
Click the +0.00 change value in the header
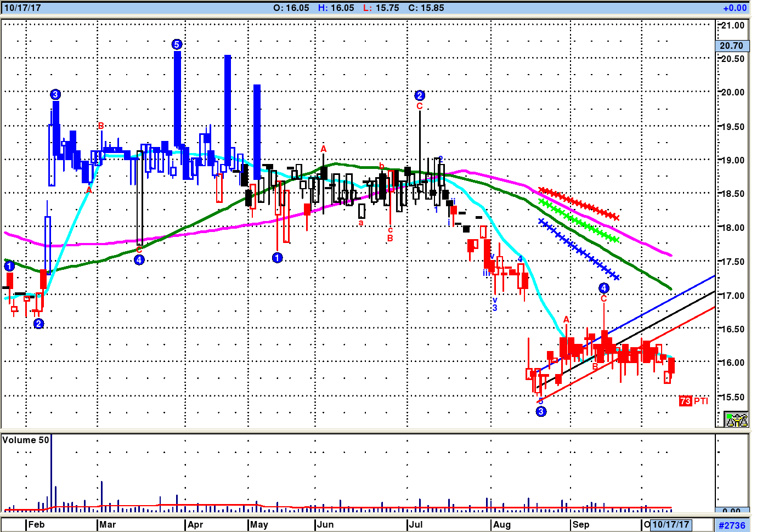click(735, 8)
